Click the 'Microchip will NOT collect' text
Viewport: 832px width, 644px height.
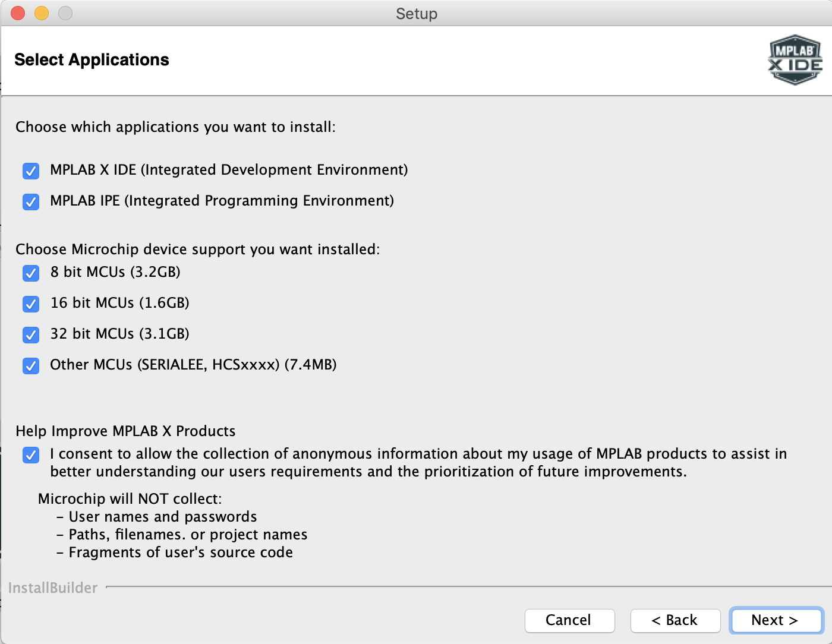point(130,499)
